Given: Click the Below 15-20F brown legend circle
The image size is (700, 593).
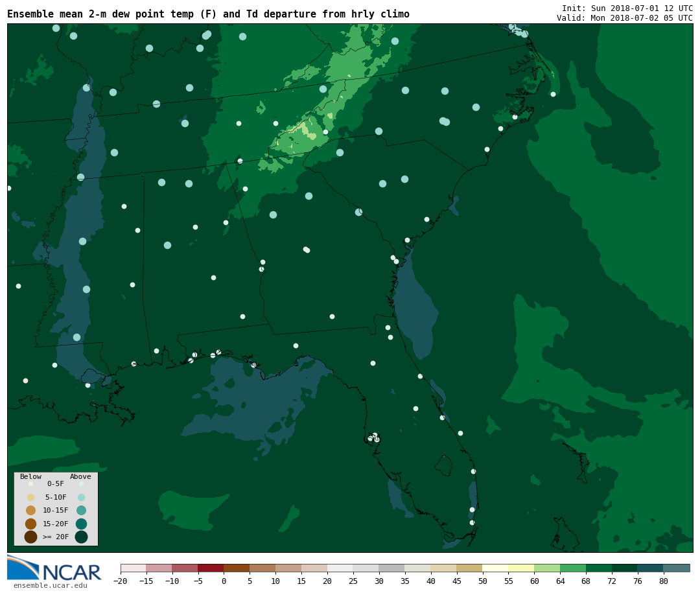Looking at the screenshot, I should click(31, 524).
